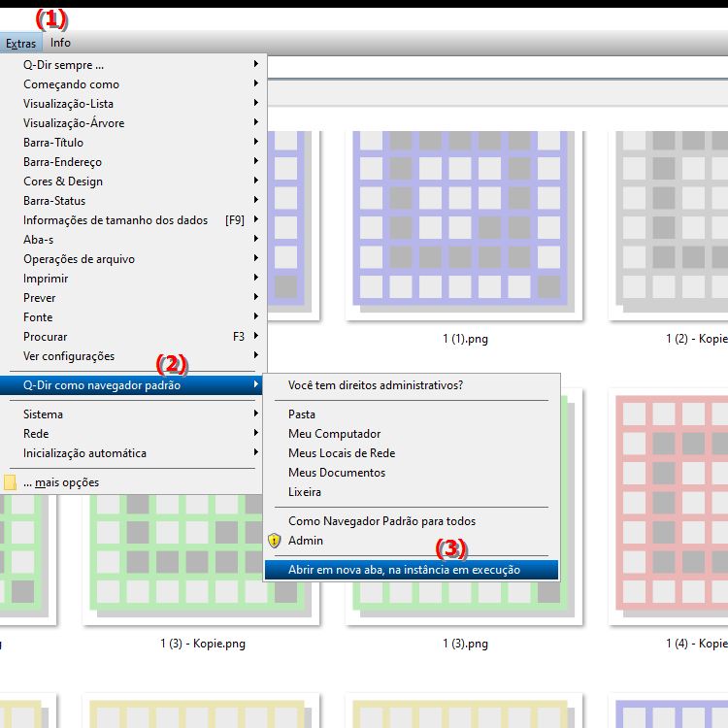Open Cores & Design submenu
Screen dimensions: 728x728
click(x=133, y=182)
